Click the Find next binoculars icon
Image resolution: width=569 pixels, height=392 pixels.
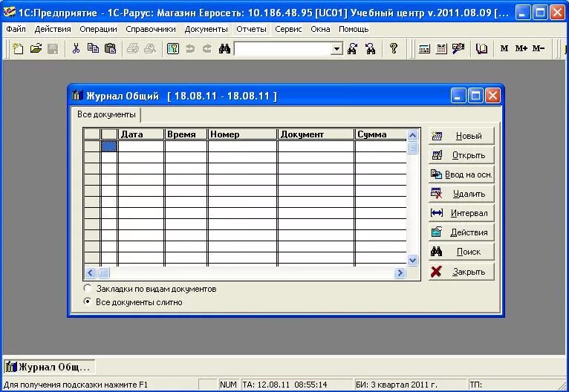click(x=352, y=48)
